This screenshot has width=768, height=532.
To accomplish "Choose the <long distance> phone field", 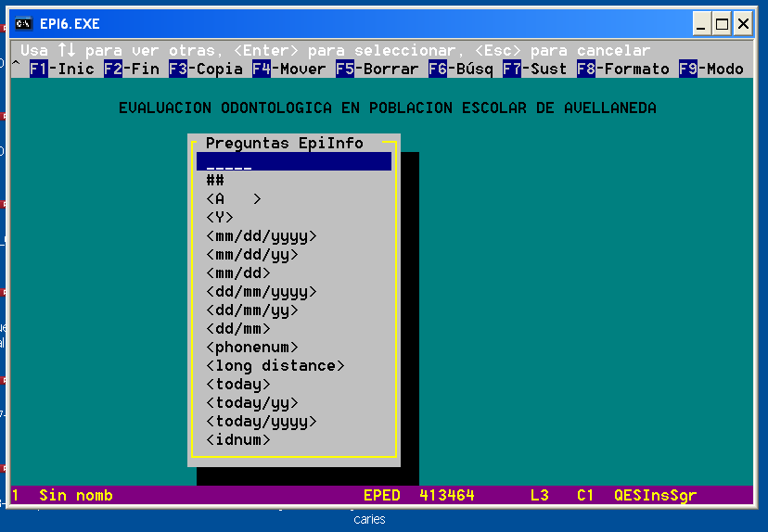I will point(275,365).
